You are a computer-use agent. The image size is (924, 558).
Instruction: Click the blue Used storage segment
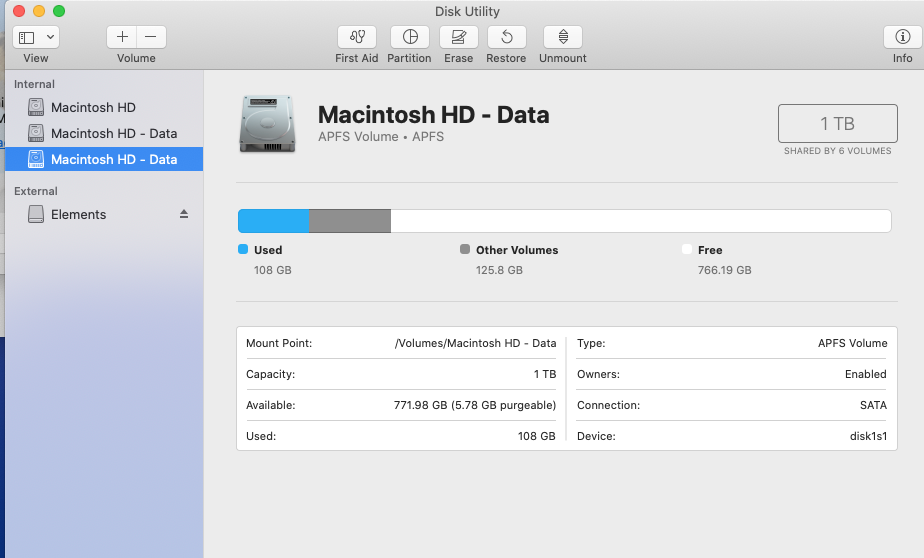(273, 221)
